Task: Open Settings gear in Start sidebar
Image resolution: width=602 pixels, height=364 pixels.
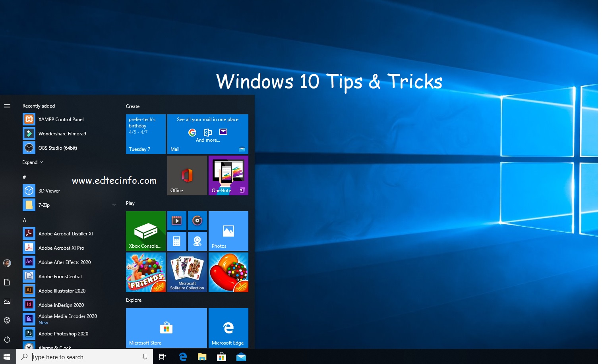Action: (x=7, y=320)
